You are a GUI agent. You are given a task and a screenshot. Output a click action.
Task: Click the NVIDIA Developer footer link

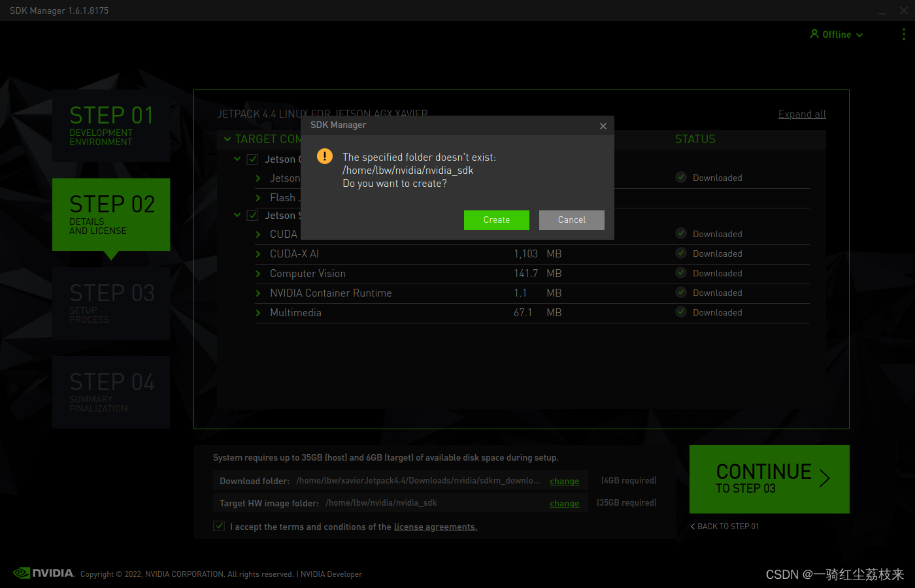(x=331, y=574)
